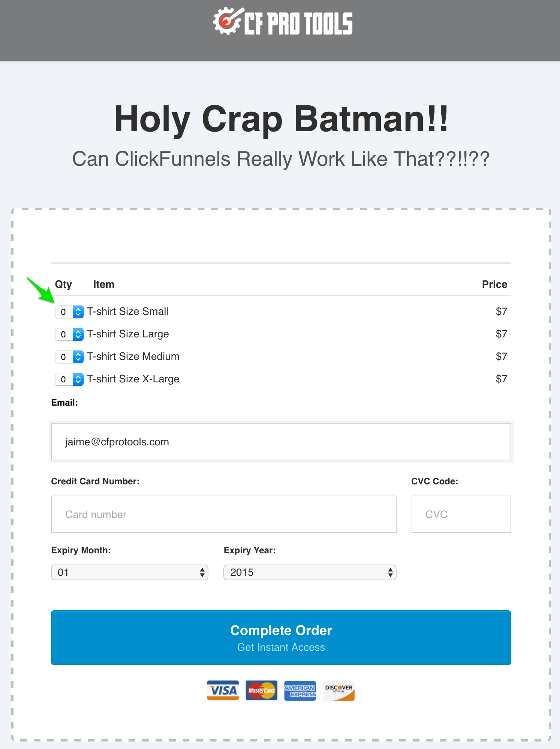Click the MasterCard icon
The width and height of the screenshot is (560, 749).
(x=262, y=690)
